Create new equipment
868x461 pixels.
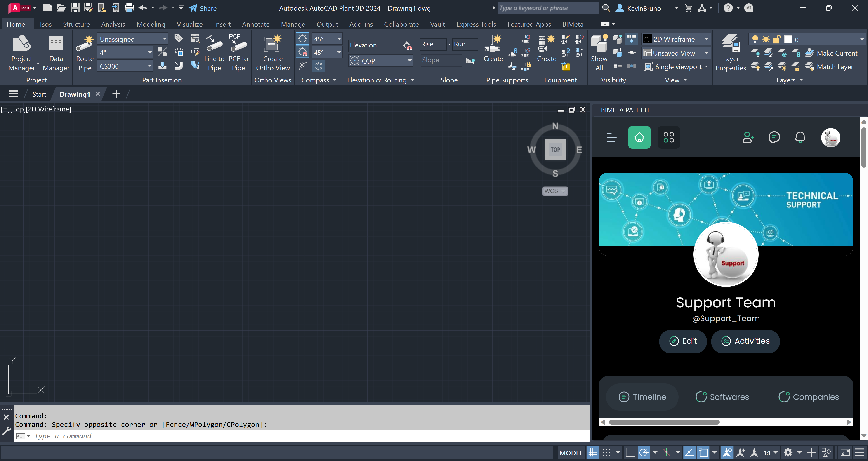[546, 48]
